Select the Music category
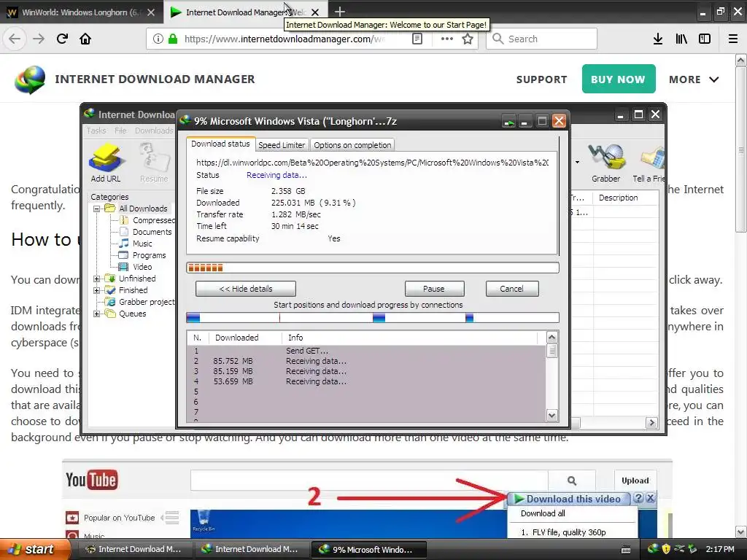Viewport: 747px width, 560px height. pyautogui.click(x=136, y=244)
